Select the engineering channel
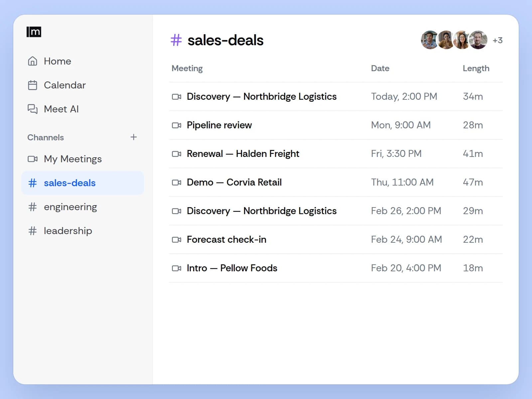Screen dimensions: 532x399 pyautogui.click(x=83, y=207)
